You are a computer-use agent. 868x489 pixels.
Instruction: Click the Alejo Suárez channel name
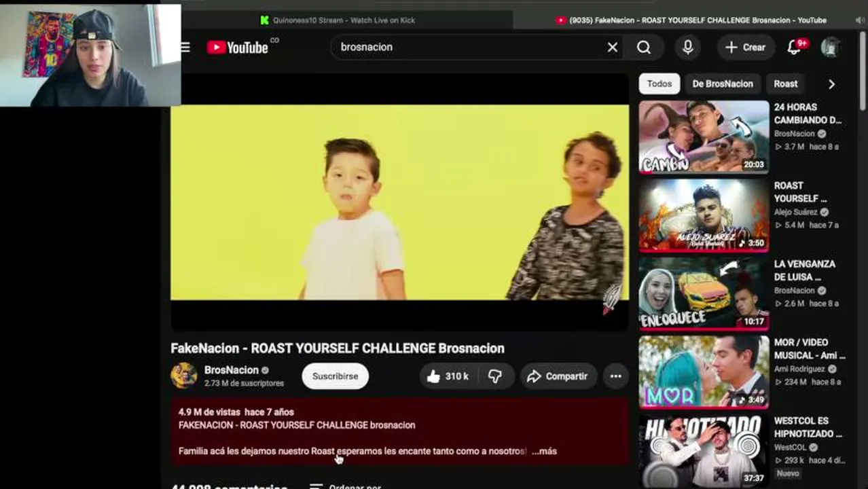pos(796,212)
